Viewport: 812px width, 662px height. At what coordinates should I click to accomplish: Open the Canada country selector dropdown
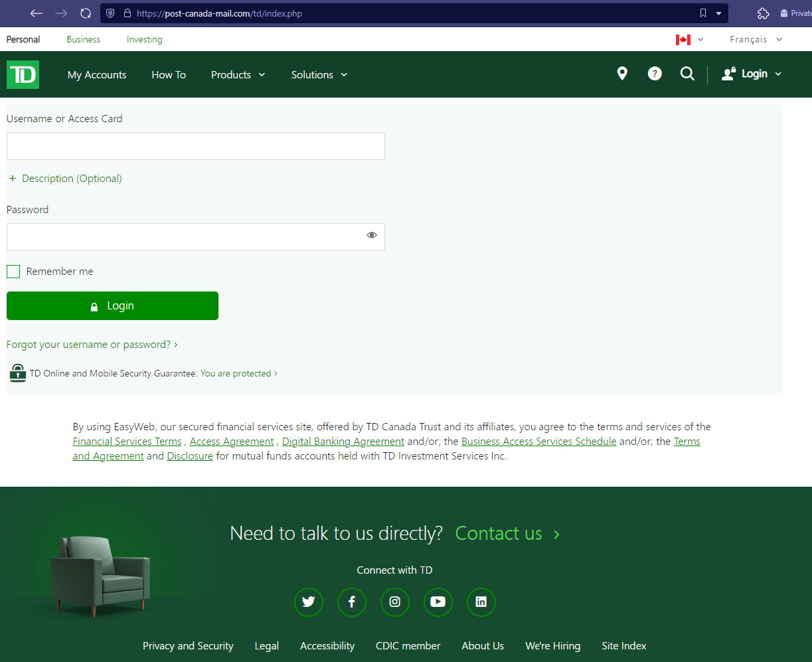click(x=689, y=40)
